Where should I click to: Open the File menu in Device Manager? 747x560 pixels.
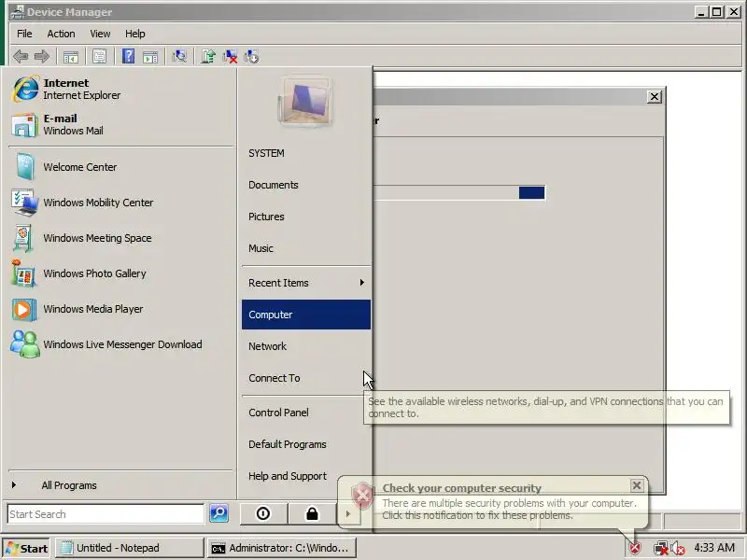click(x=24, y=34)
